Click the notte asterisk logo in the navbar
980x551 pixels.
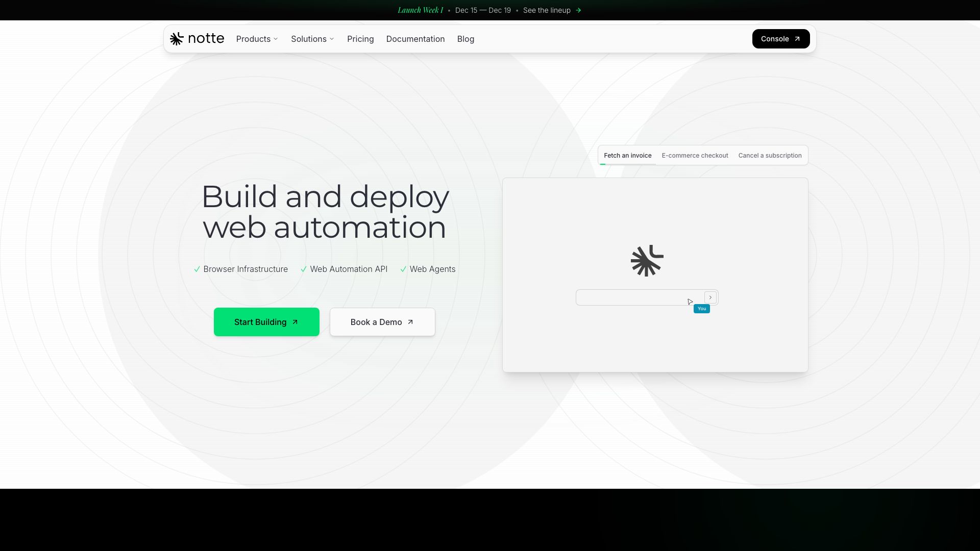point(177,38)
